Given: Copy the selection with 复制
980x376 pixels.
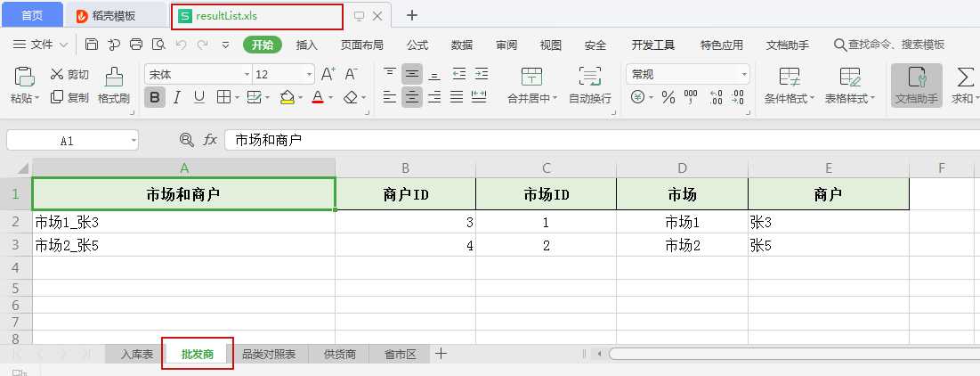Looking at the screenshot, I should click(x=69, y=97).
